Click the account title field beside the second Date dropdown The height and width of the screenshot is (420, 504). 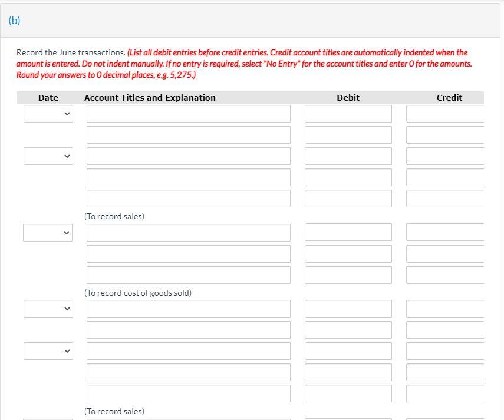point(189,156)
